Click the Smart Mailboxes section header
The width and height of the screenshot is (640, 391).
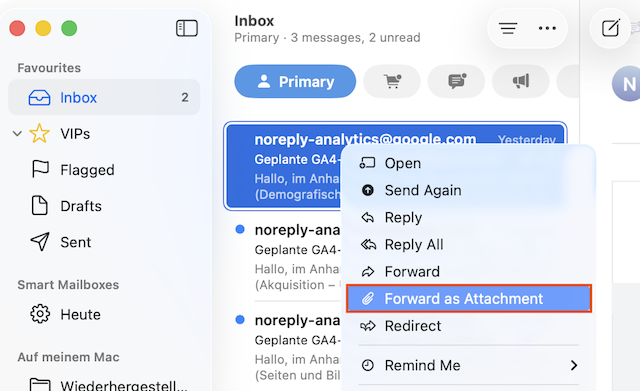68,285
